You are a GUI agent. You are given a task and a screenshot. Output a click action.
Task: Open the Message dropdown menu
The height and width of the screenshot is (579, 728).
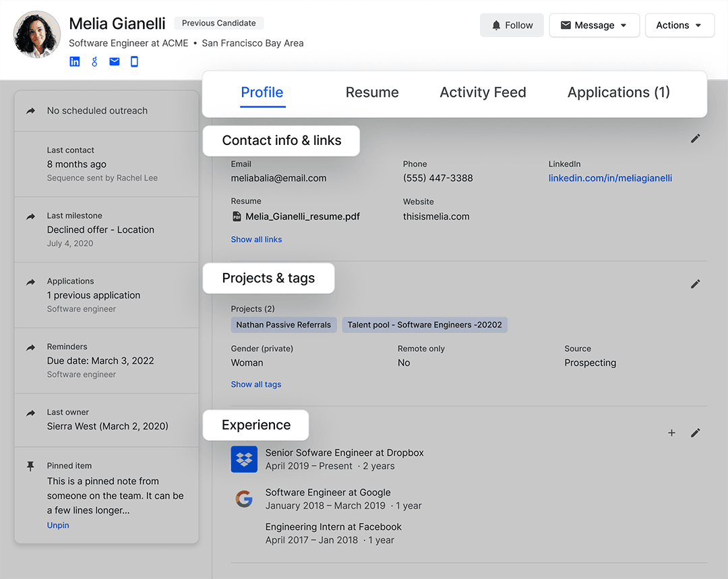pos(594,26)
